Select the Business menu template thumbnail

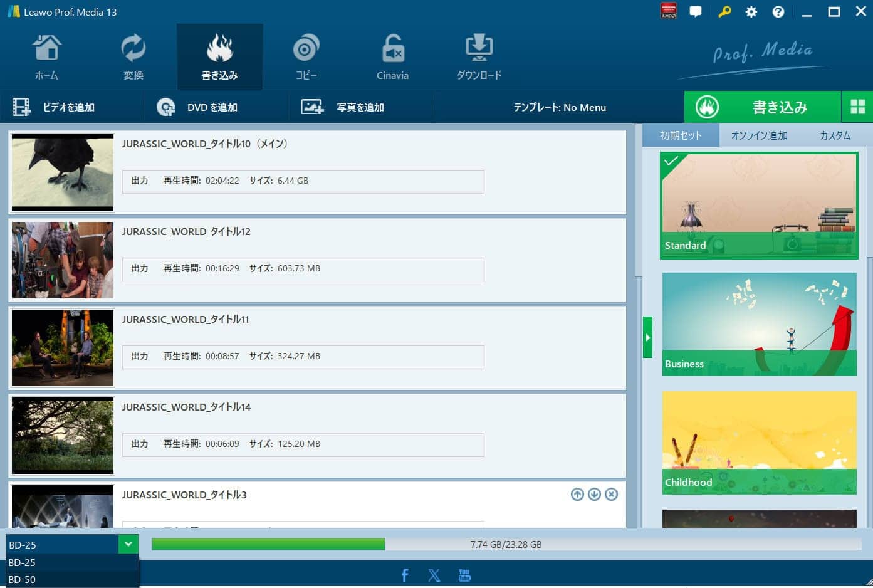click(x=759, y=324)
